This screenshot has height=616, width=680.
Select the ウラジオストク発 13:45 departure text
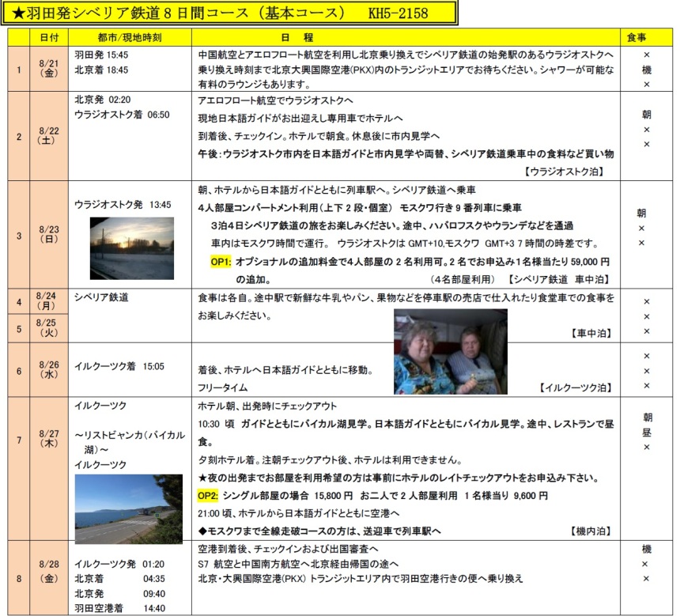pyautogui.click(x=123, y=205)
